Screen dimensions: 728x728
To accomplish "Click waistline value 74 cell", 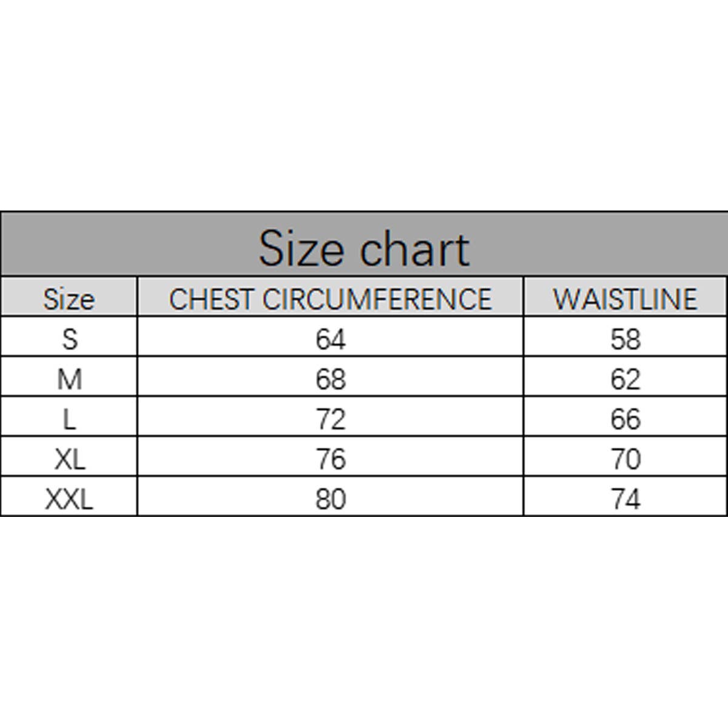I will coord(625,499).
